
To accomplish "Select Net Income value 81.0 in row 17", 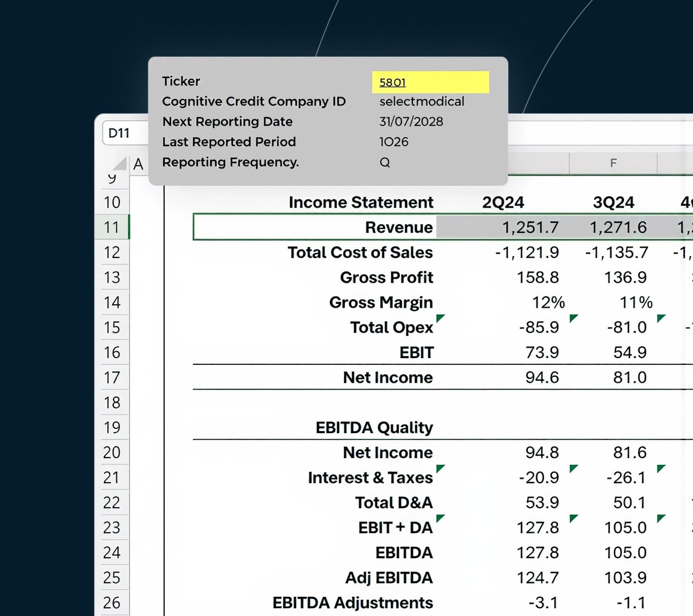I will (x=630, y=377).
